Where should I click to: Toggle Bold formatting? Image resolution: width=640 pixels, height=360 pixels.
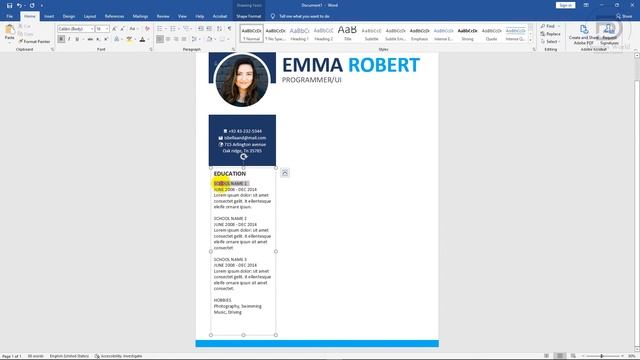tap(61, 39)
